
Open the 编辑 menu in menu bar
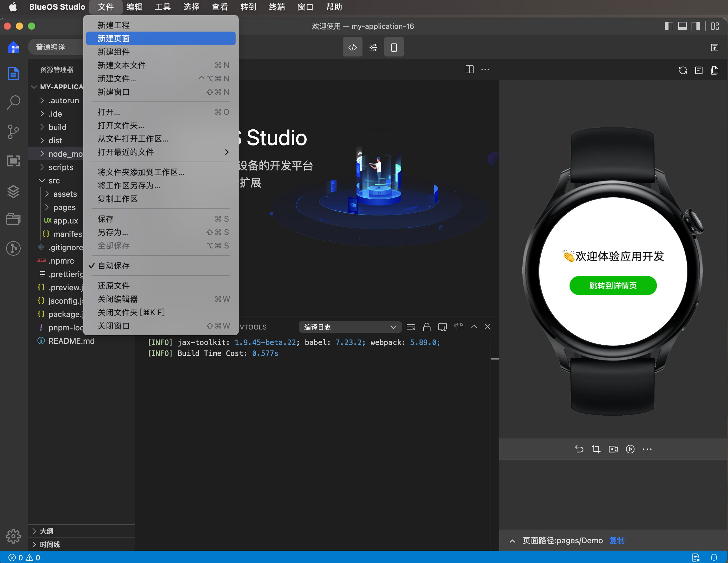[x=134, y=7]
